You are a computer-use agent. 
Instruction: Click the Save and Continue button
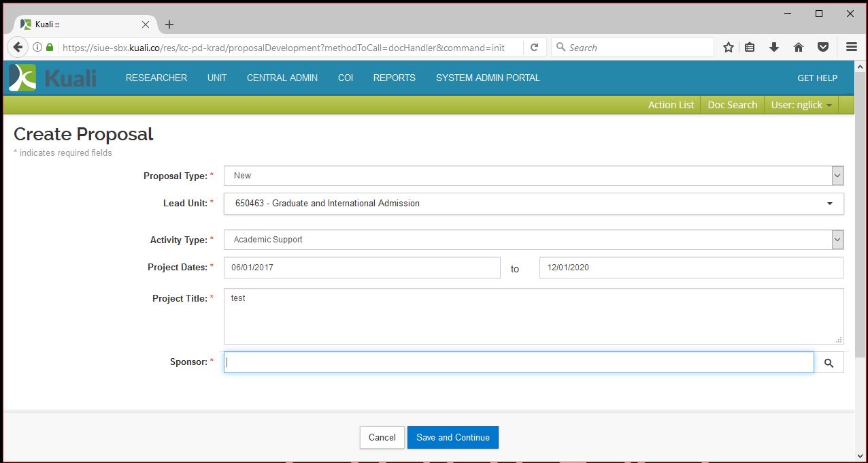[x=452, y=437]
